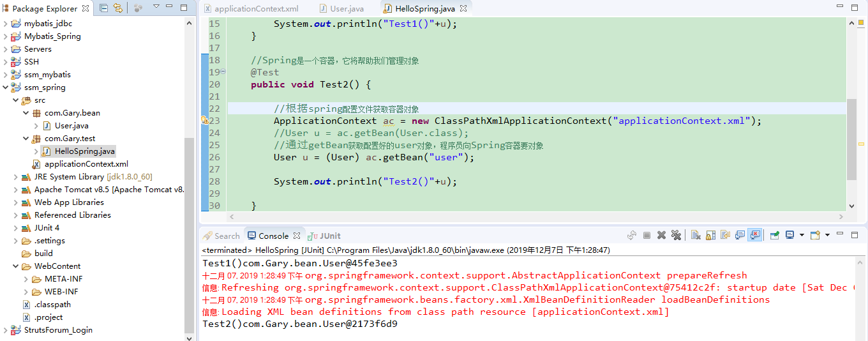The width and height of the screenshot is (868, 341).
Task: Select the HelloSpring.java editor tab
Action: point(425,9)
